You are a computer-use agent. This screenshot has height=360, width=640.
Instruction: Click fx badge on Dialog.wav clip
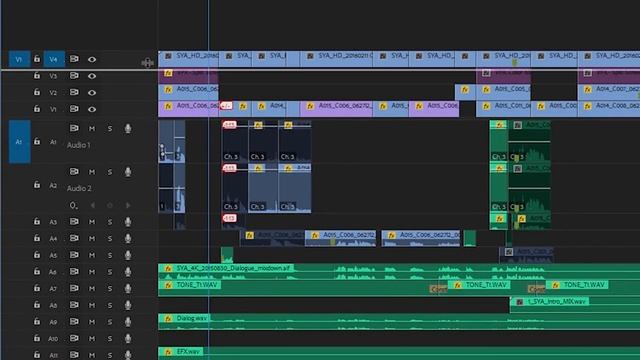[168, 318]
